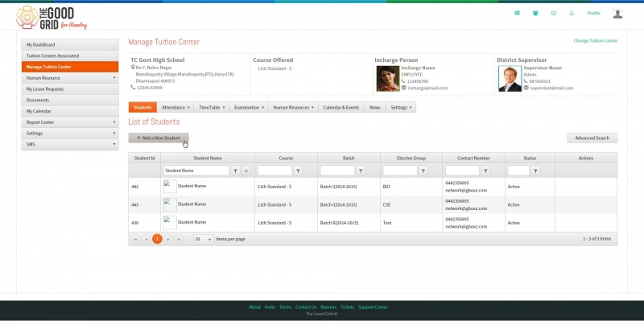The height and width of the screenshot is (321, 644).
Task: Click filter icon for Course column
Action: tap(298, 171)
